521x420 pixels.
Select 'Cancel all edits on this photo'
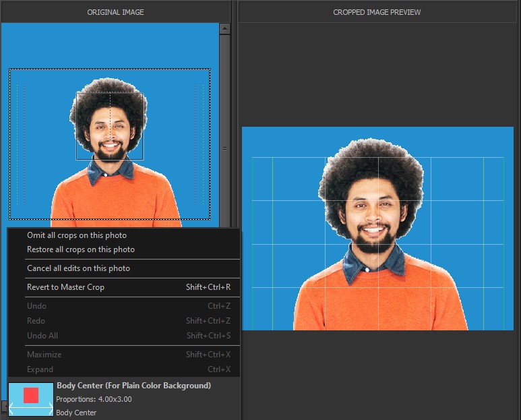point(78,268)
